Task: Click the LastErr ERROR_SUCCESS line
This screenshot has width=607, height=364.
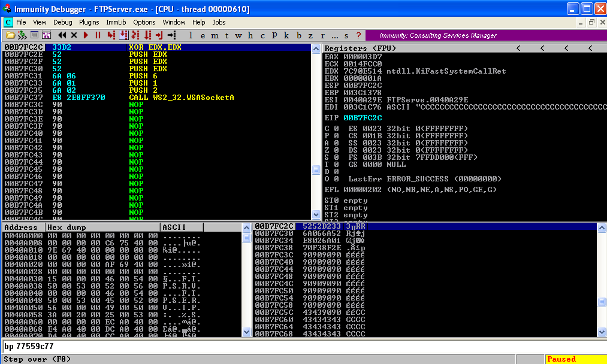Action: click(425, 179)
